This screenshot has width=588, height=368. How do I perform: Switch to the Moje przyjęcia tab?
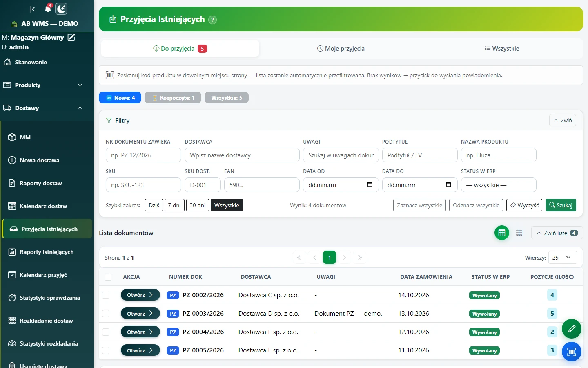pos(341,48)
